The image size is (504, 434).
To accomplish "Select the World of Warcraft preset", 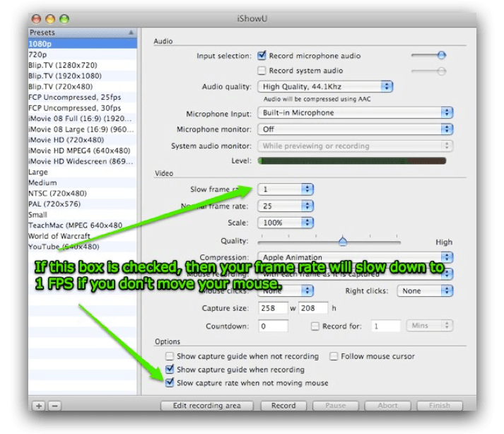I will pos(83,236).
